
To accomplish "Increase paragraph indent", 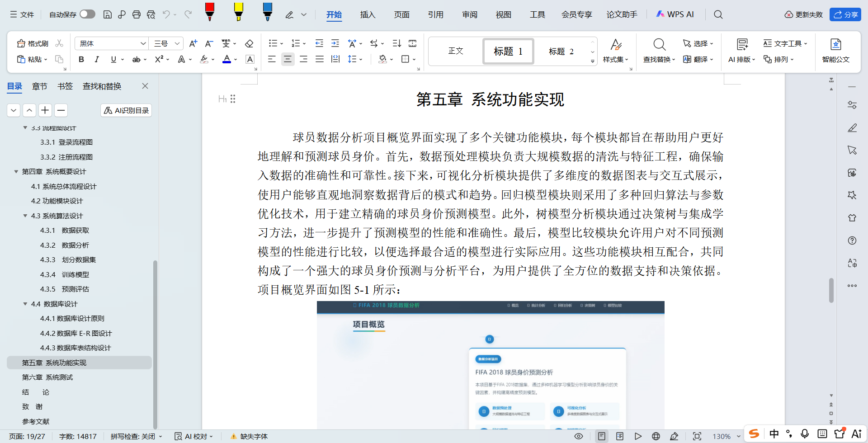I will click(335, 43).
